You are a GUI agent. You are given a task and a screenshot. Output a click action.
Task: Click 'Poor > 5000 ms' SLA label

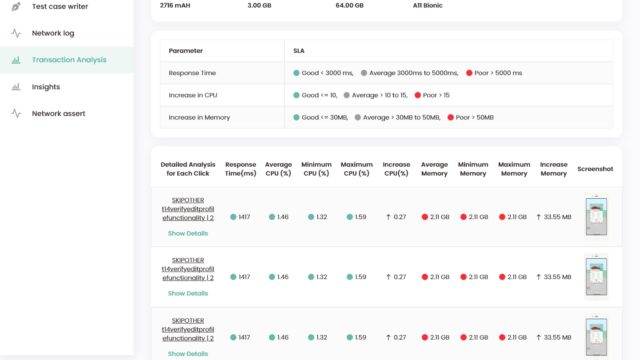pyautogui.click(x=498, y=73)
